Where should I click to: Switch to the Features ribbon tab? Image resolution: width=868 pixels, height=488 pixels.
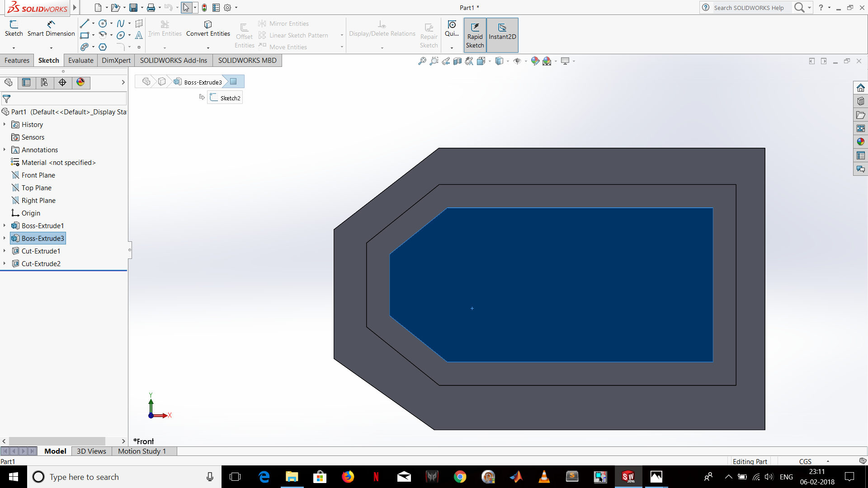coord(17,60)
